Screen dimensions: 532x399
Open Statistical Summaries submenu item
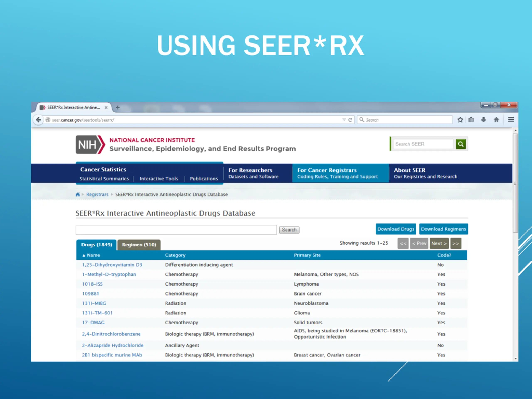104,179
